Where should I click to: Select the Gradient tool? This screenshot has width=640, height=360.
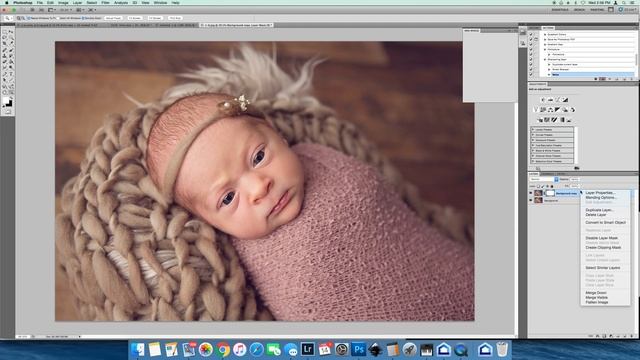click(x=11, y=62)
